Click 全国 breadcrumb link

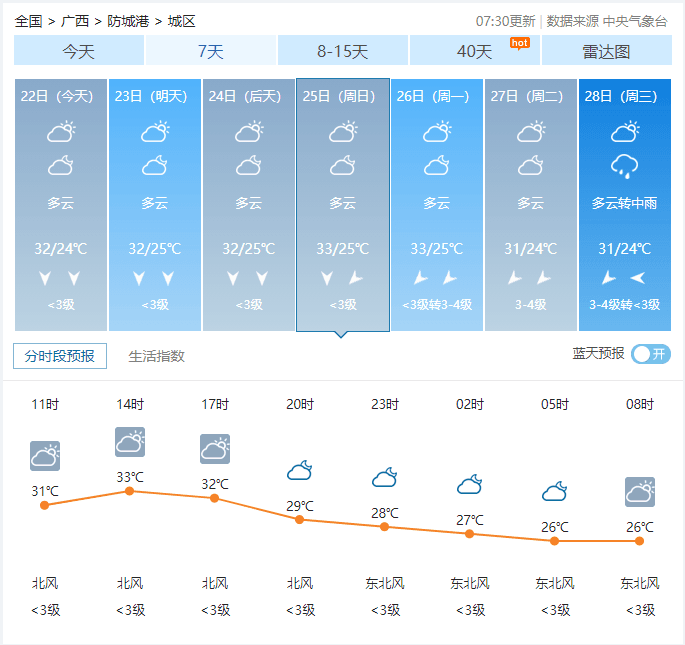(28, 21)
